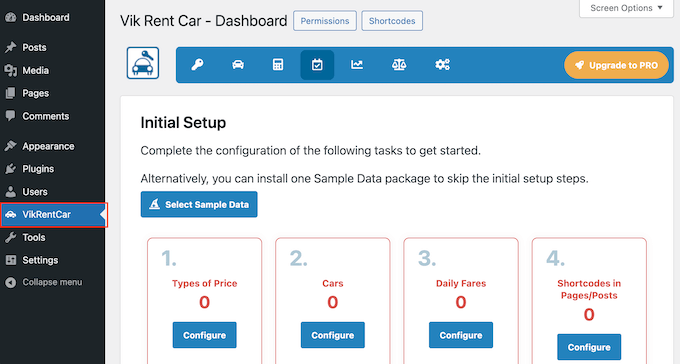This screenshot has width=680, height=364.
Task: Select the calculator icon in toolbar
Action: [278, 65]
